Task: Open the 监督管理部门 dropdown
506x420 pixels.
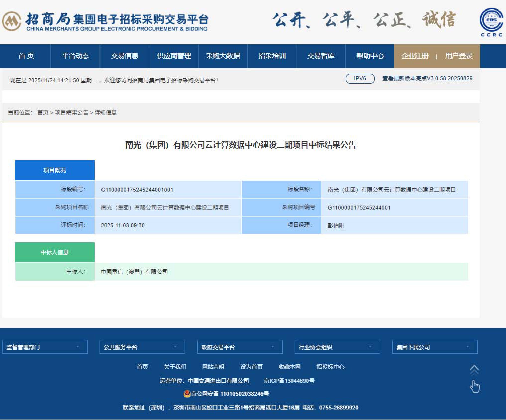Action: (45, 347)
